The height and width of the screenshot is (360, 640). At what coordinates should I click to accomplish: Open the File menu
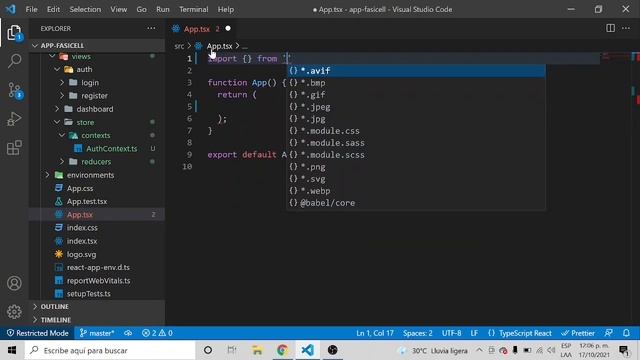coord(31,9)
